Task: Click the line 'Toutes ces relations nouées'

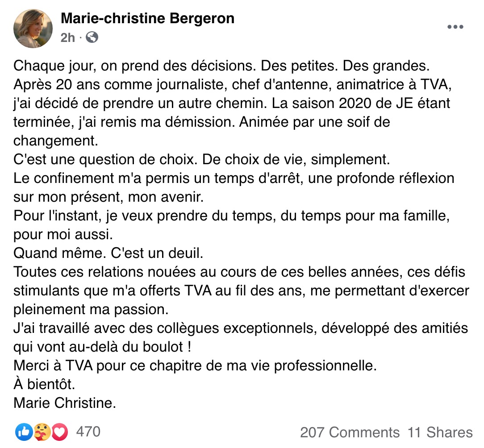Action: pyautogui.click(x=239, y=272)
